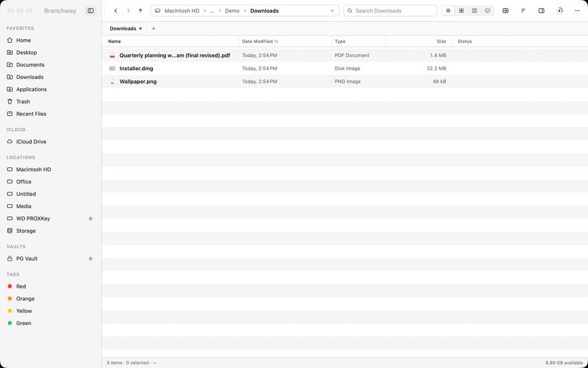
Task: Open the more options ellipsis menu
Action: click(577, 11)
